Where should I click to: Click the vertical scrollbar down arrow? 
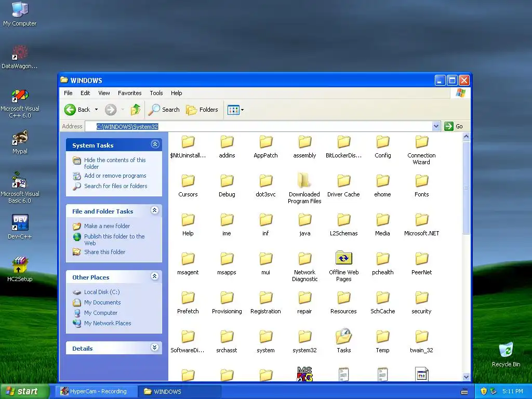click(466, 377)
